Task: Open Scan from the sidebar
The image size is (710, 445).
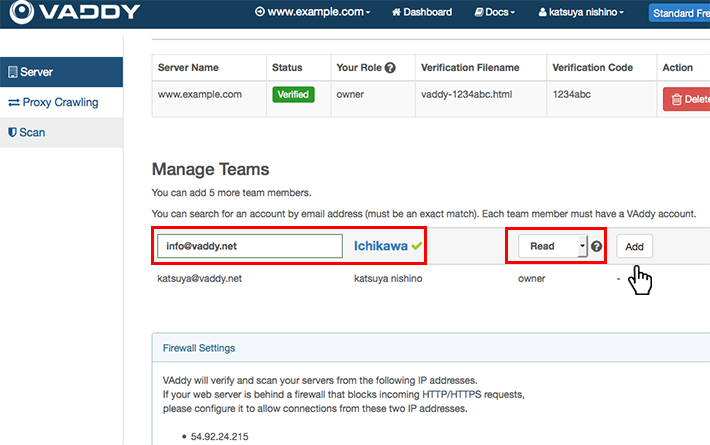Action: pyautogui.click(x=62, y=133)
